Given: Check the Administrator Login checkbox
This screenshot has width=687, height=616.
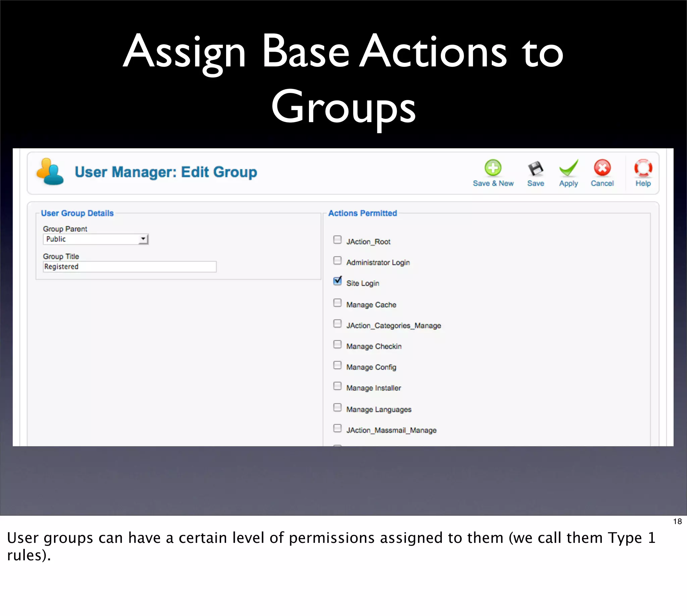Looking at the screenshot, I should pyautogui.click(x=337, y=261).
